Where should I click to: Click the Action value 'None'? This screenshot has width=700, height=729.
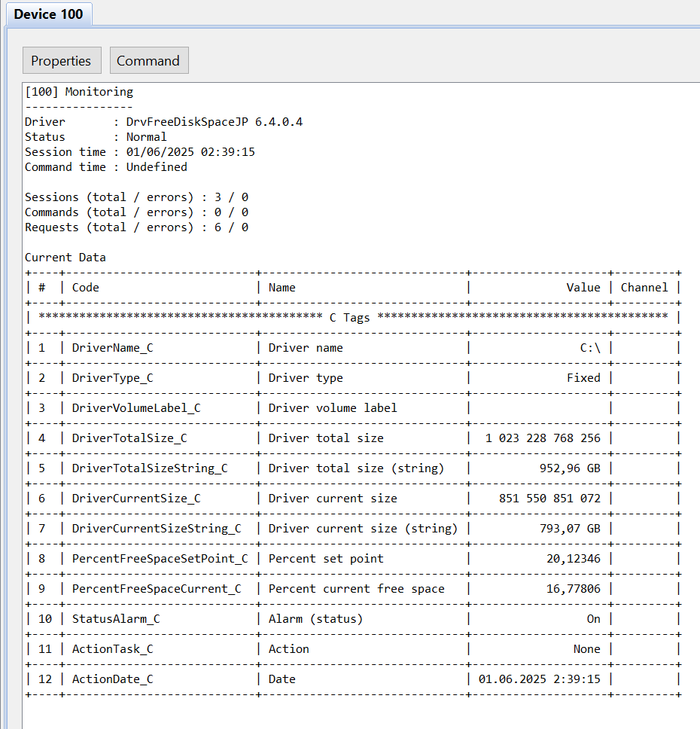(x=586, y=649)
